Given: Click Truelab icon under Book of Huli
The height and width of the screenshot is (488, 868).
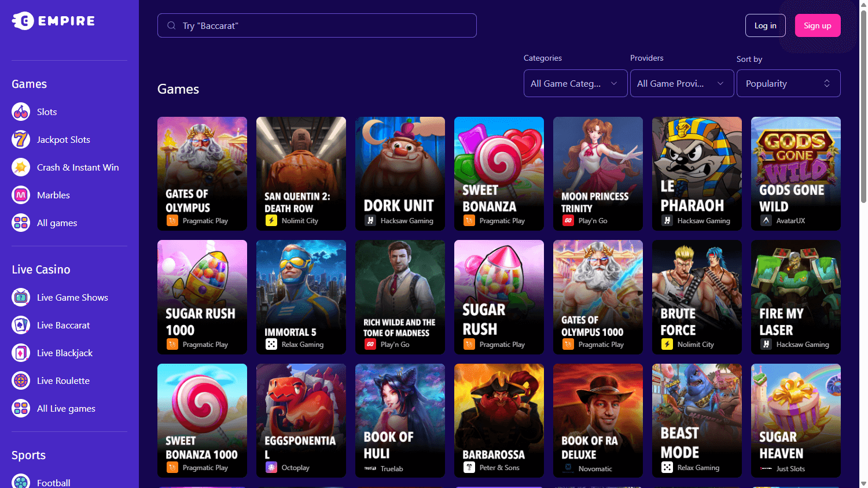Looking at the screenshot, I should (370, 468).
